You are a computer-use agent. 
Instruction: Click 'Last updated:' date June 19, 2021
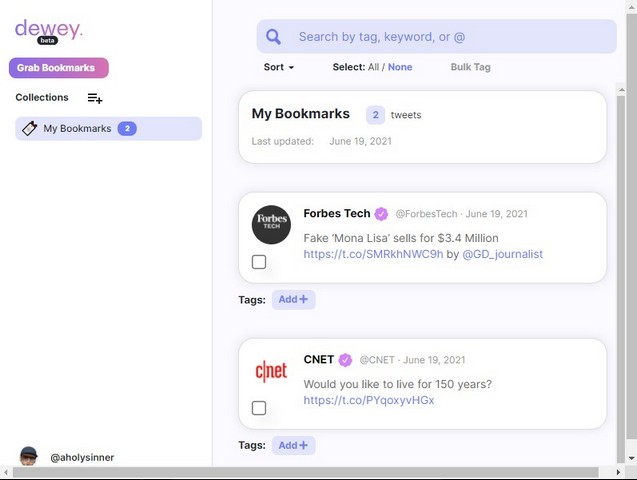coord(360,141)
